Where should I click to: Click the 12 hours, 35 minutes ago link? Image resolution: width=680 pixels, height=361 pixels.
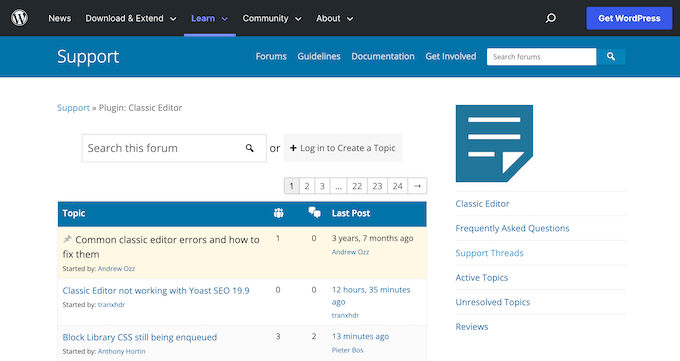(371, 295)
